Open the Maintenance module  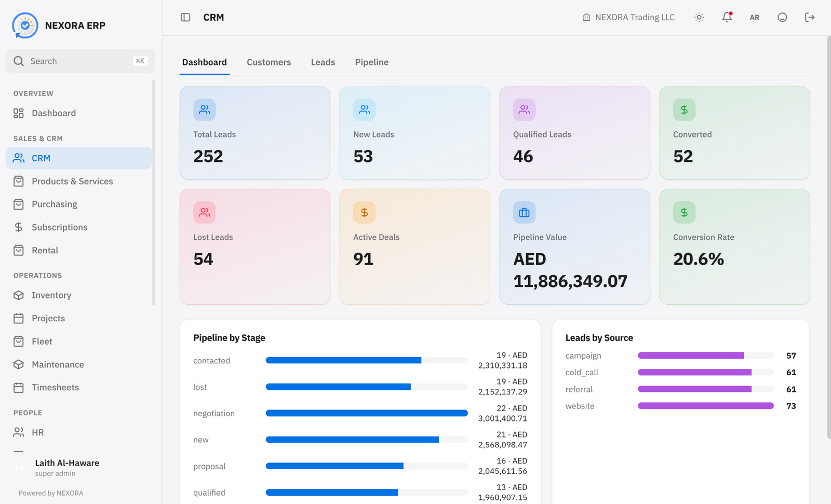tap(79, 364)
